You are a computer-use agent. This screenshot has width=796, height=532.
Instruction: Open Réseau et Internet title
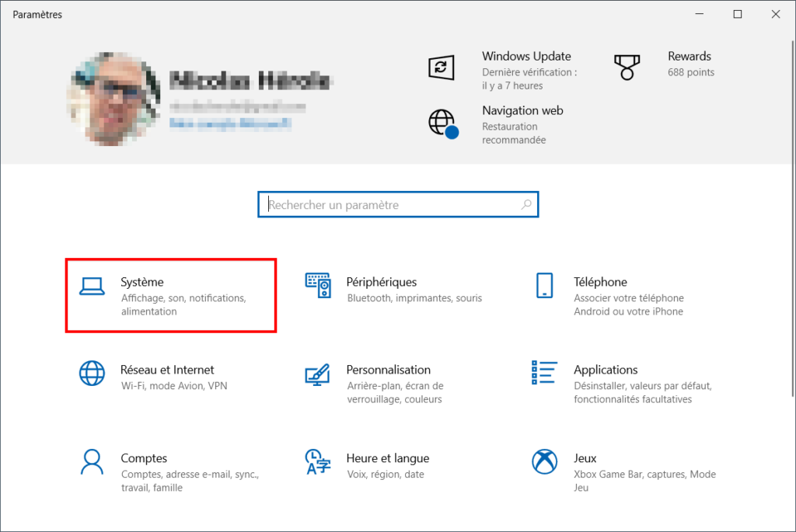[x=167, y=370]
